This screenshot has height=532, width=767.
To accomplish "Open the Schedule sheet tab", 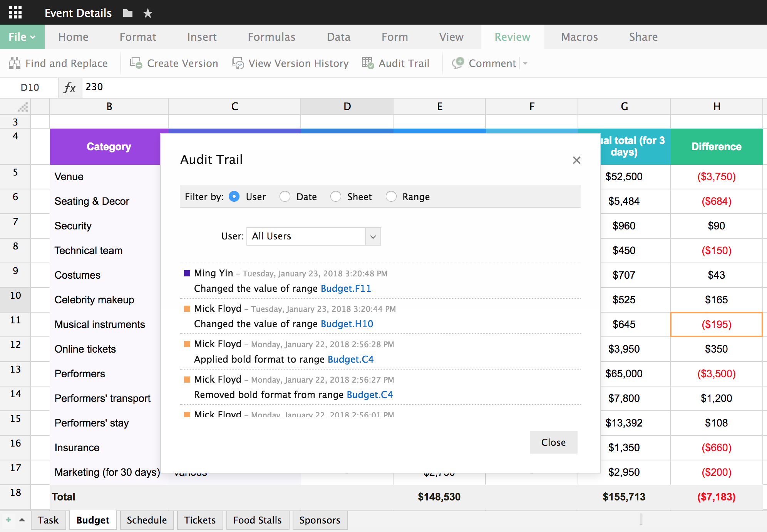I will (x=147, y=520).
